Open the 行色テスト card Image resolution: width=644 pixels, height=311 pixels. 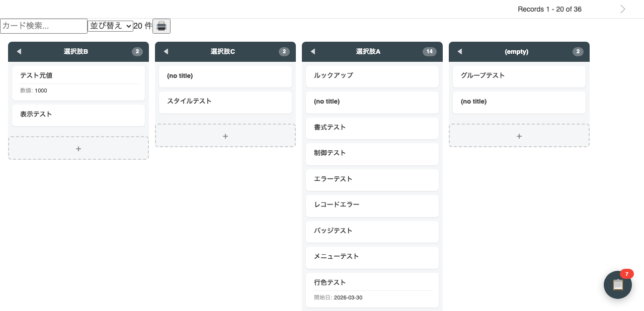372,290
